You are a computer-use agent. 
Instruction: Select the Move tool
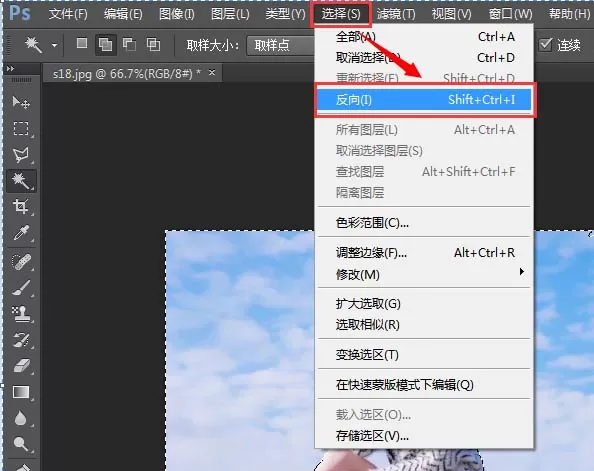[x=21, y=102]
